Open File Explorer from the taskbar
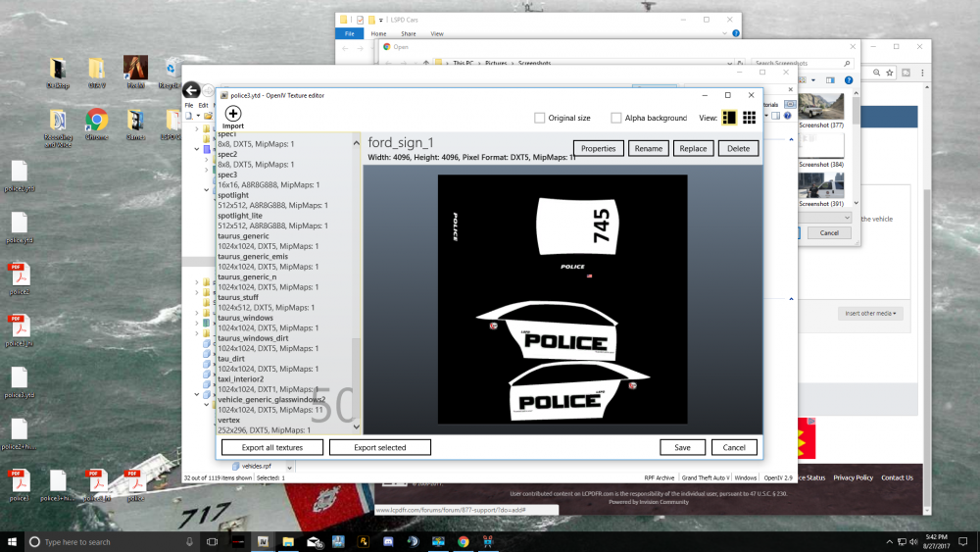980x552 pixels. click(288, 541)
